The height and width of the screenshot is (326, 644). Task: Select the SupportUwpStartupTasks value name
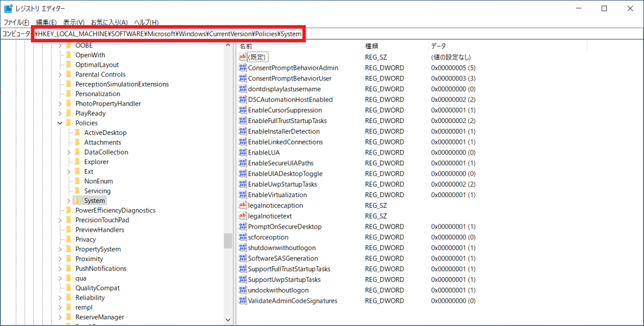click(284, 280)
